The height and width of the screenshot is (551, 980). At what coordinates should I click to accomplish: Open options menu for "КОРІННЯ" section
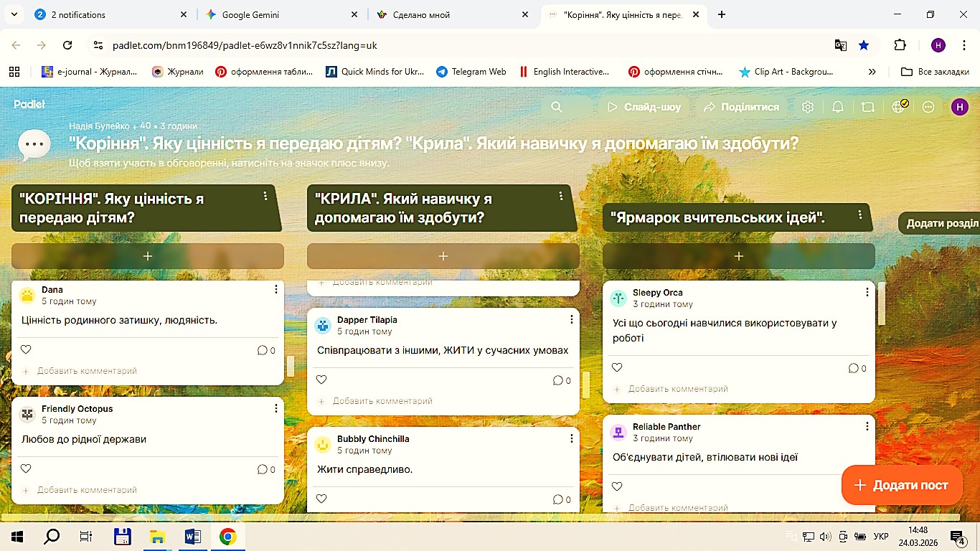[x=265, y=196]
